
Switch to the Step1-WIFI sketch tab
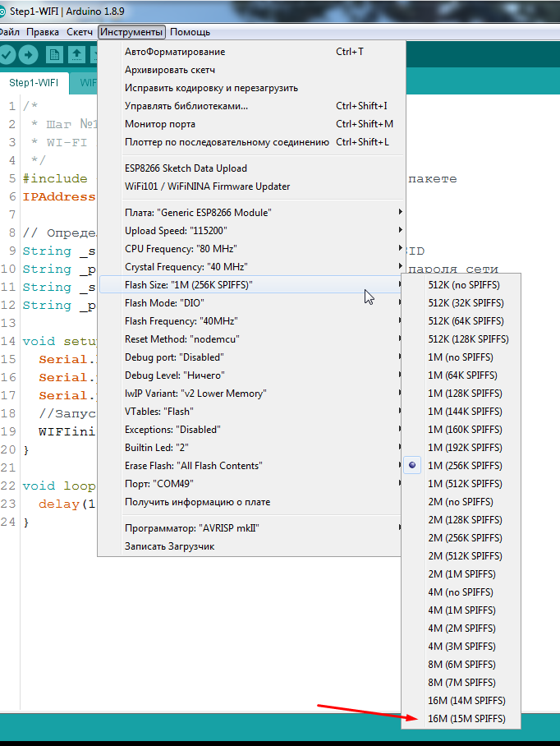(x=34, y=83)
